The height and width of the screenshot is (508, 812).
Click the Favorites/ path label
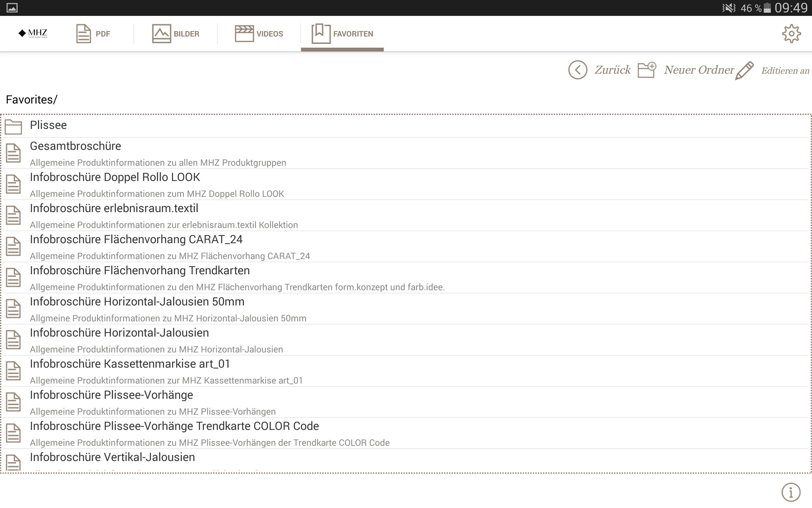coord(32,100)
